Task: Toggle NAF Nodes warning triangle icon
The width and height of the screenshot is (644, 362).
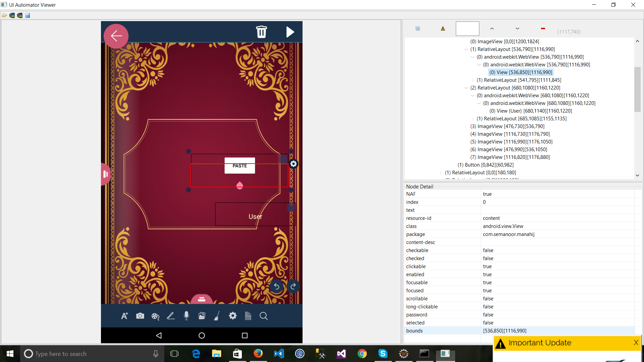Action: coord(443,29)
